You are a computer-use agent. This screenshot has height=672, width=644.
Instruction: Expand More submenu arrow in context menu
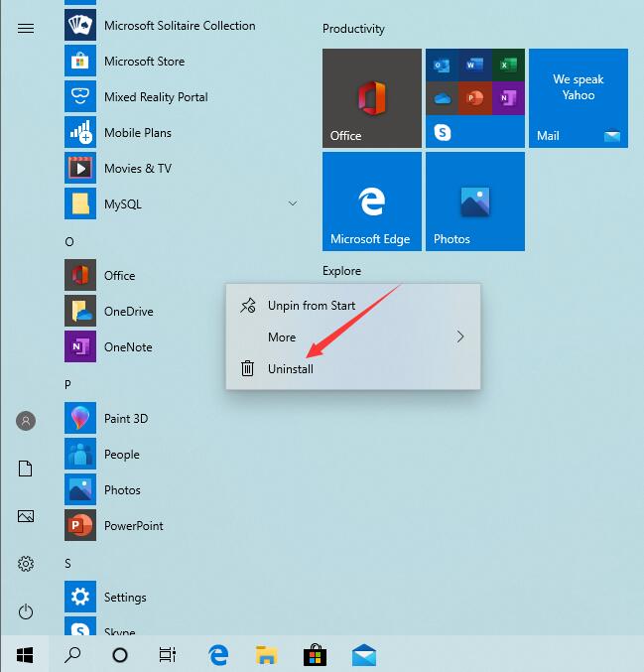click(460, 336)
